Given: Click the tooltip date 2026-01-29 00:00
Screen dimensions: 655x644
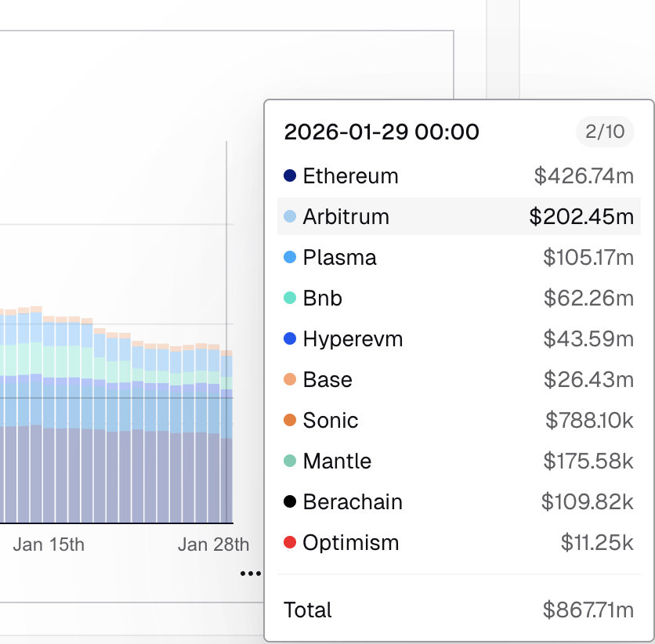Looking at the screenshot, I should pos(382,132).
